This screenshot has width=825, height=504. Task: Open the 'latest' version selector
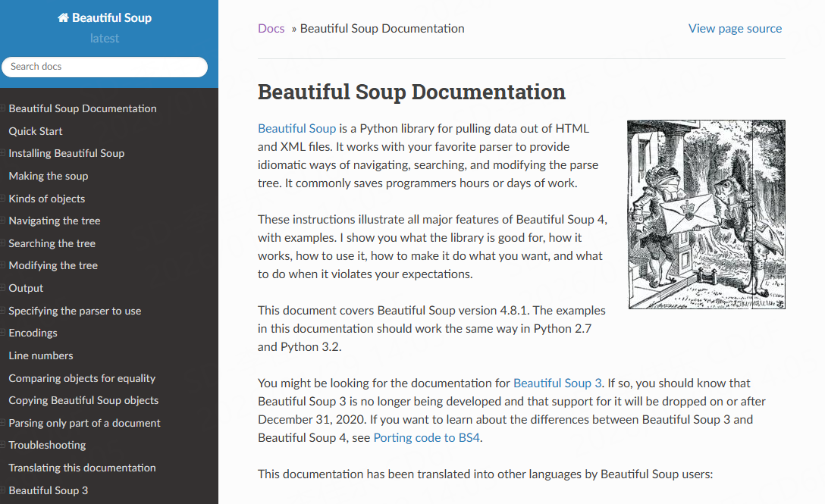(x=104, y=38)
